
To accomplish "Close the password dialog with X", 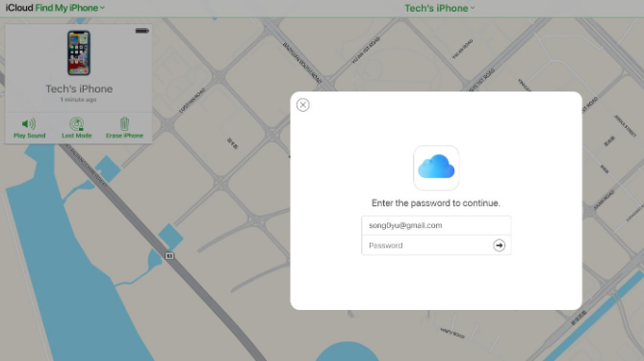I will click(302, 105).
